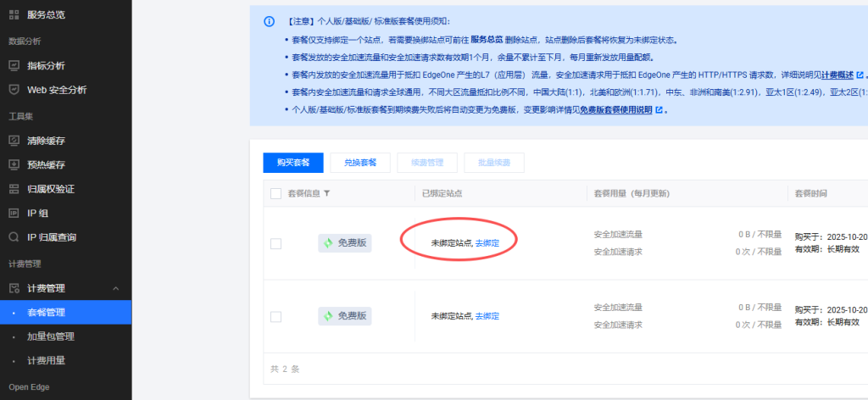Click the 续费管理 button
Image resolution: width=868 pixels, height=400 pixels.
point(427,163)
